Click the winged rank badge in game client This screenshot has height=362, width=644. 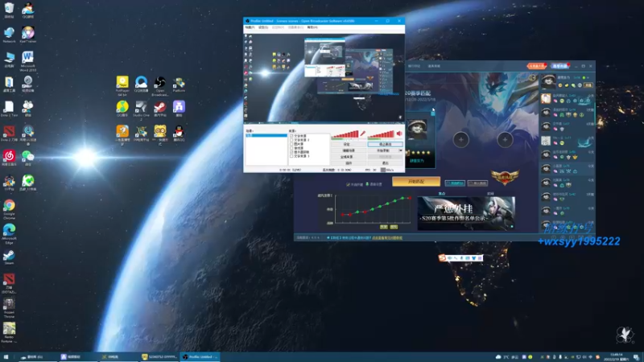click(x=505, y=177)
